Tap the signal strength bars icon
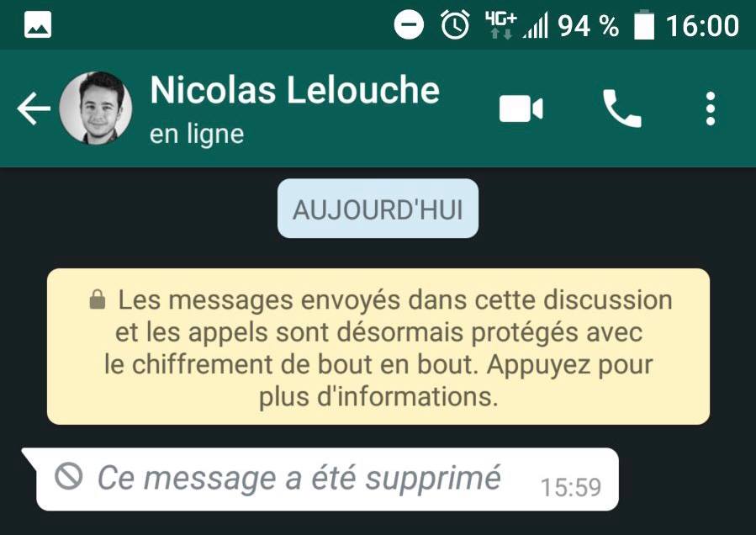The image size is (756, 535). 537,26
